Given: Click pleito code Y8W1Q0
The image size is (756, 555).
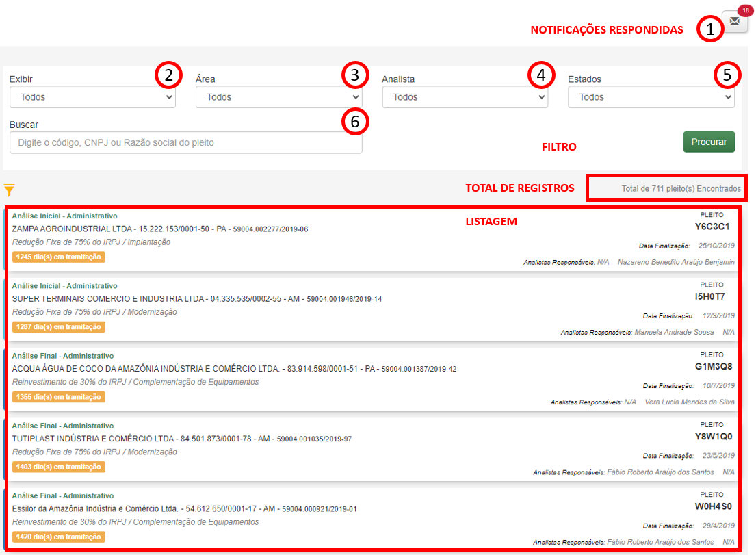Looking at the screenshot, I should coord(714,437).
